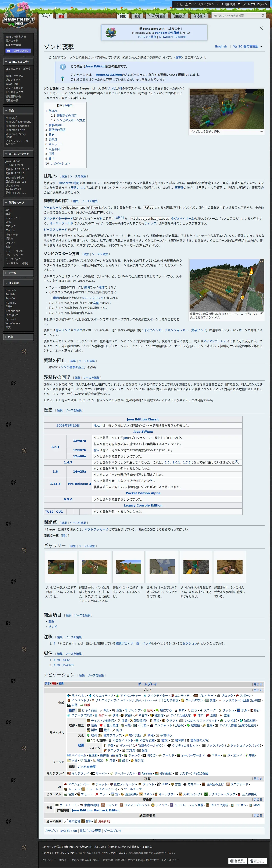The width and height of the screenshot is (272, 868).
Task: Collapse the 便利なページ sidebar section
Action: click(18, 202)
